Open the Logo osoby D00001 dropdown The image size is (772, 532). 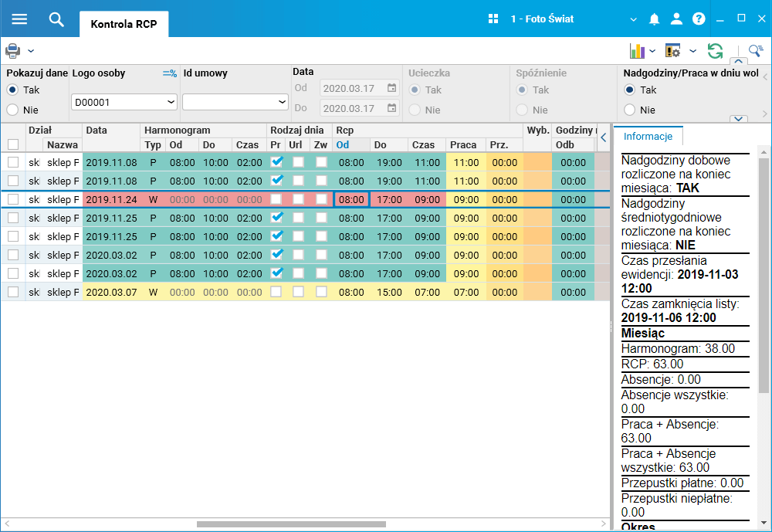[124, 102]
